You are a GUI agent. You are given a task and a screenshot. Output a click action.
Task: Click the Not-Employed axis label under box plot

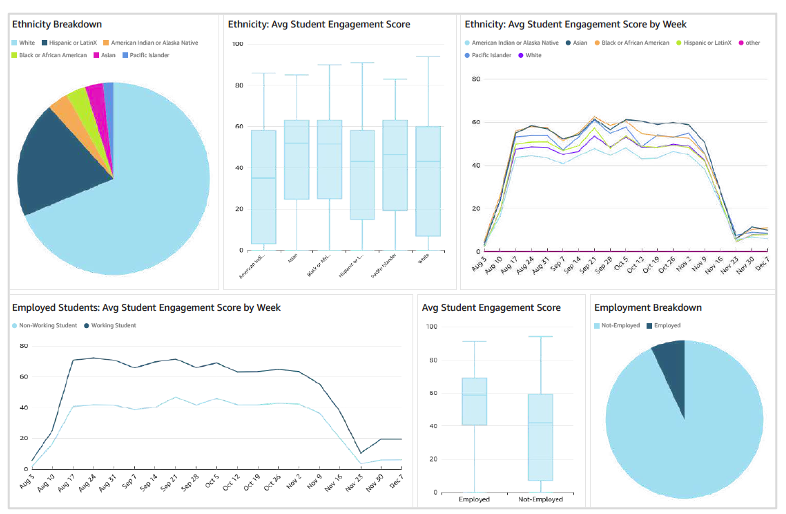coord(541,499)
